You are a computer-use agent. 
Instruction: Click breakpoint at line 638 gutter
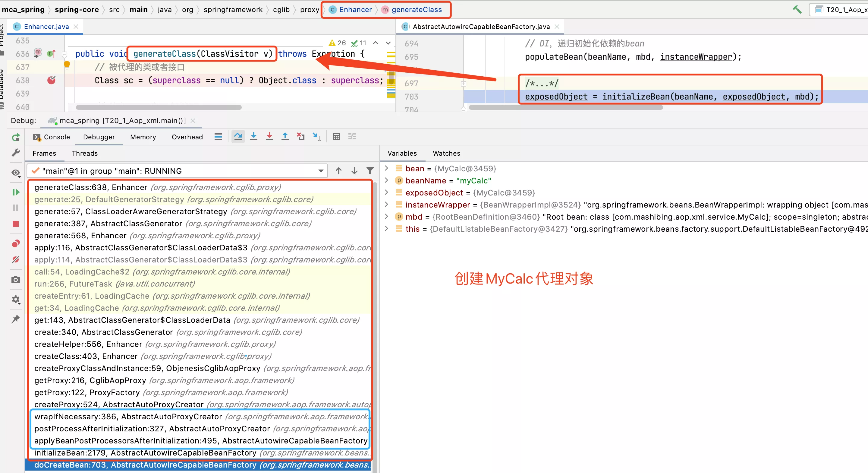pos(51,80)
